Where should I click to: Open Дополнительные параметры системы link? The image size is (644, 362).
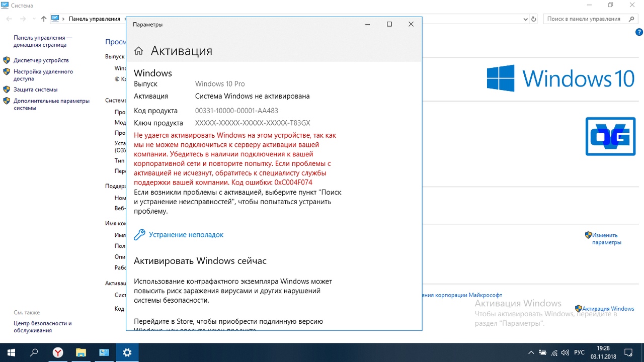[51, 104]
